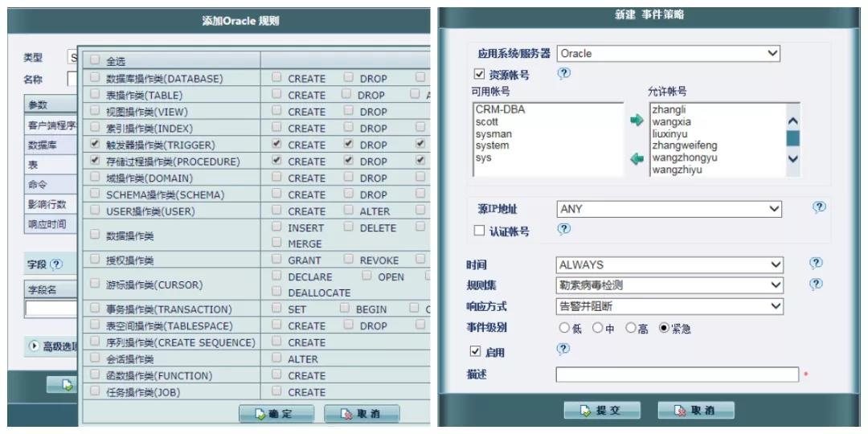Select scott in available accounts list

point(487,122)
